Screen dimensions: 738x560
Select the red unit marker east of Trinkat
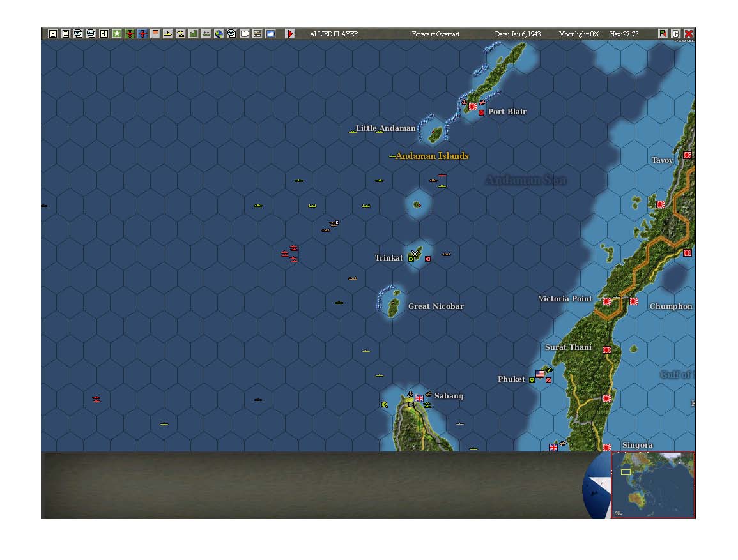click(428, 259)
